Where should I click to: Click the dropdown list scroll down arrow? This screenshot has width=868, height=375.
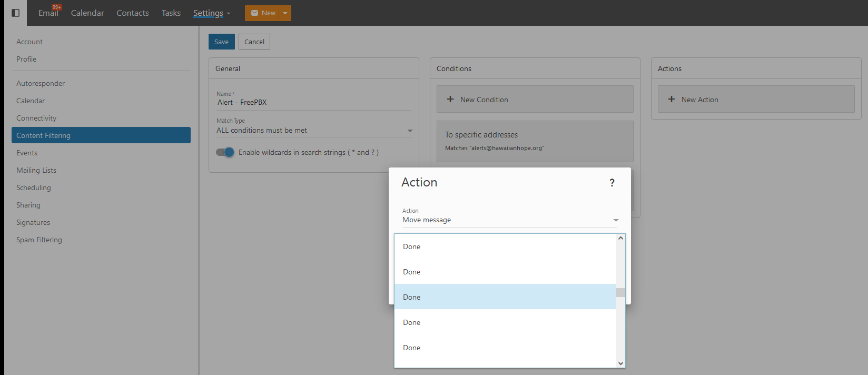tap(620, 363)
